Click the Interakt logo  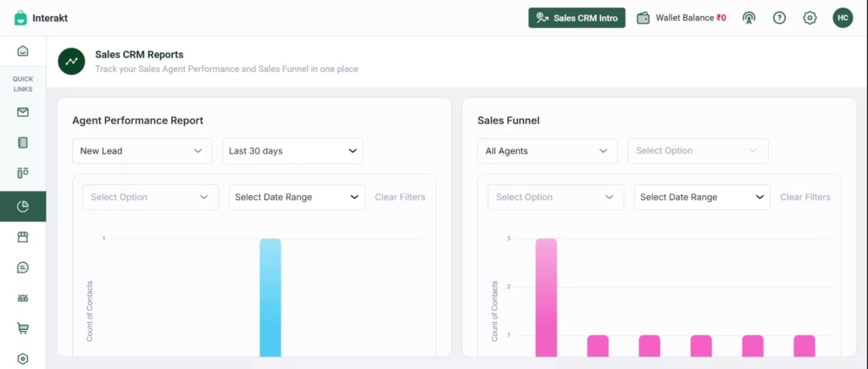(20, 18)
